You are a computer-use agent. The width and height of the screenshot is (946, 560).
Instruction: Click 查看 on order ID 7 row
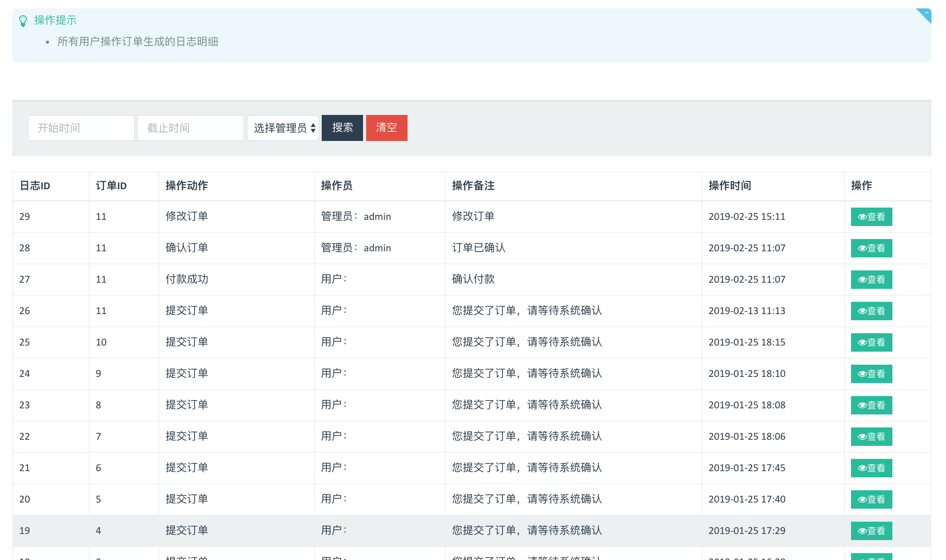pos(871,437)
